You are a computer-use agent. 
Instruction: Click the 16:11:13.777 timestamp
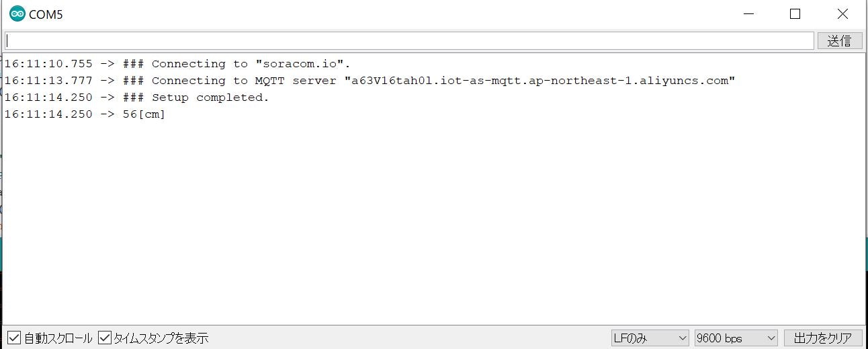click(48, 81)
